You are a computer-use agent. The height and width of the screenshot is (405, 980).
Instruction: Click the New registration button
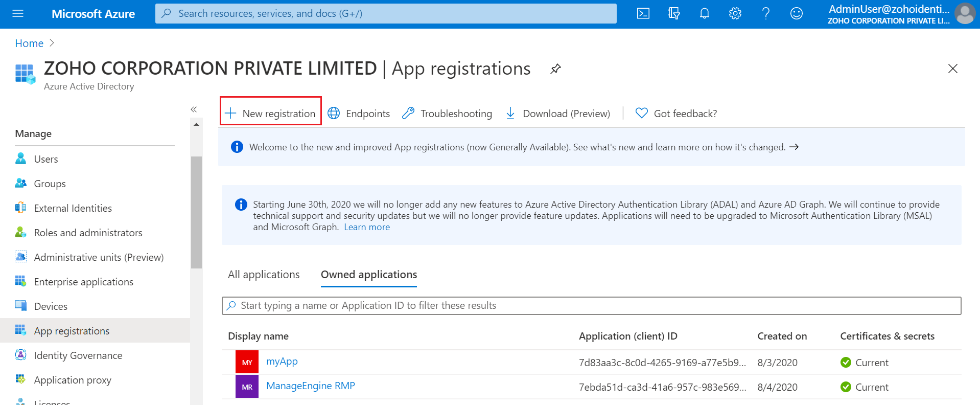tap(271, 114)
